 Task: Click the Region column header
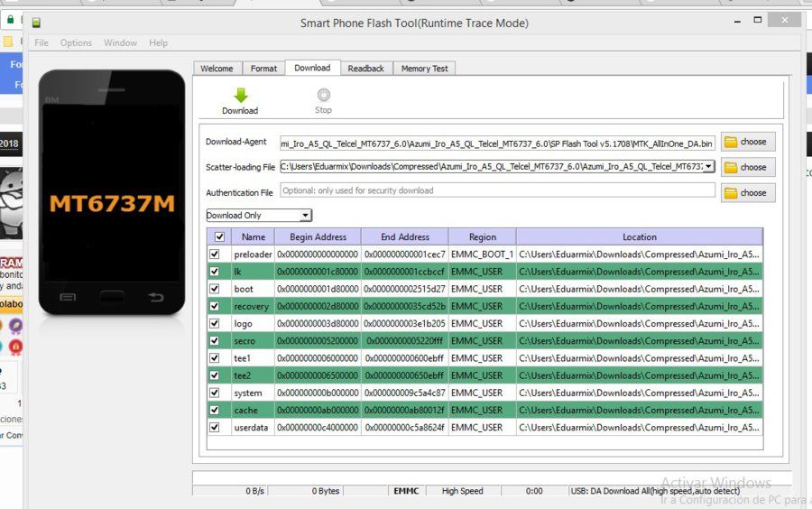click(482, 236)
